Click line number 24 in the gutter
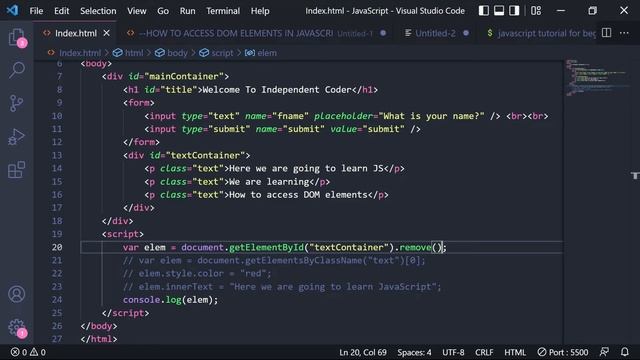This screenshot has width=640, height=360. 57,300
